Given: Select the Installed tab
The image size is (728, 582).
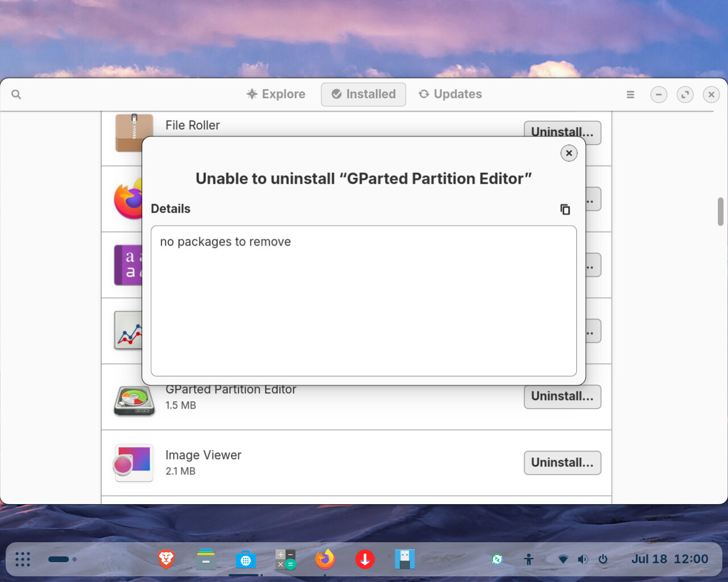Looking at the screenshot, I should [x=363, y=94].
